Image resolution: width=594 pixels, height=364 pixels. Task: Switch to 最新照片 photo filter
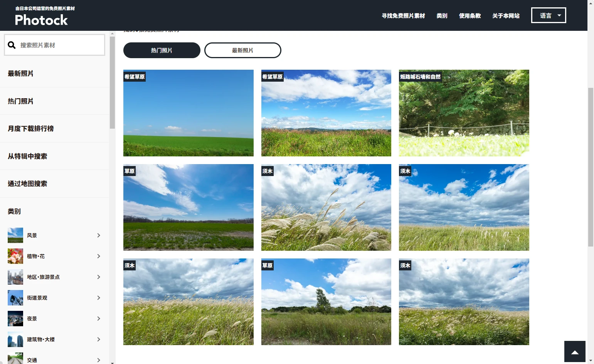point(242,50)
